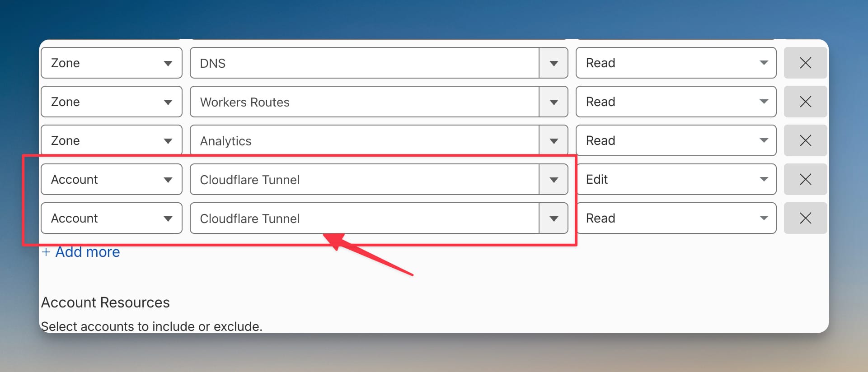Screen dimensions: 868x372
Task: Select the Account Resources heading
Action: [x=105, y=302]
